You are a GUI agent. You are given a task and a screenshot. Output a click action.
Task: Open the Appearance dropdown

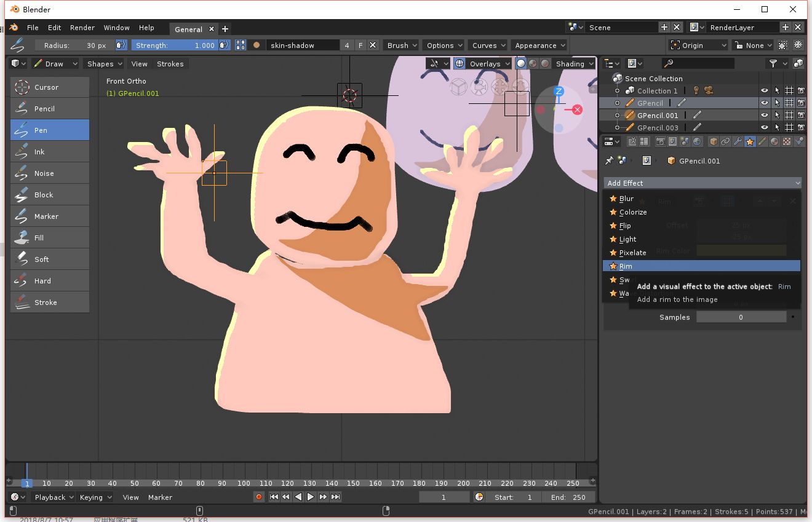pos(539,45)
